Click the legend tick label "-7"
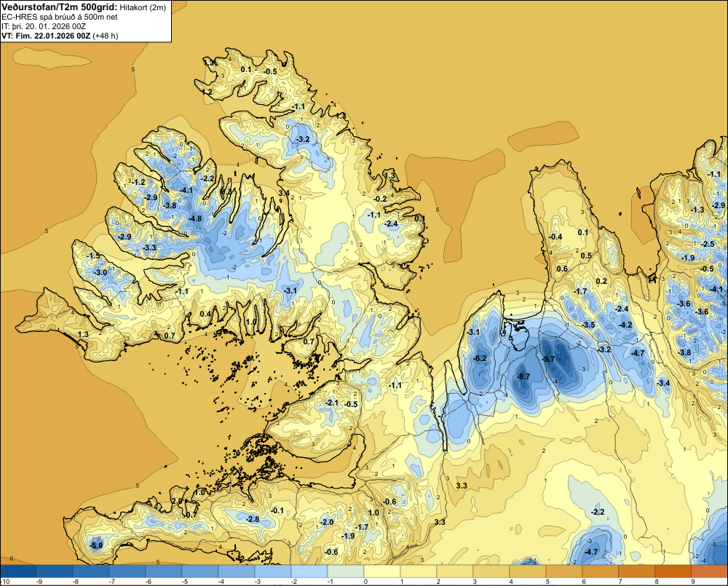The image size is (728, 586). pos(111,582)
